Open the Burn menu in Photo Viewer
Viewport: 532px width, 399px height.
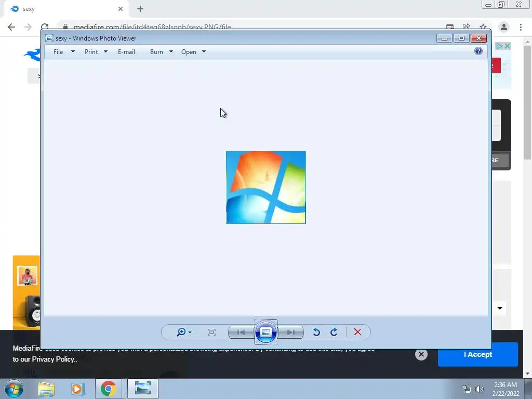coord(156,52)
